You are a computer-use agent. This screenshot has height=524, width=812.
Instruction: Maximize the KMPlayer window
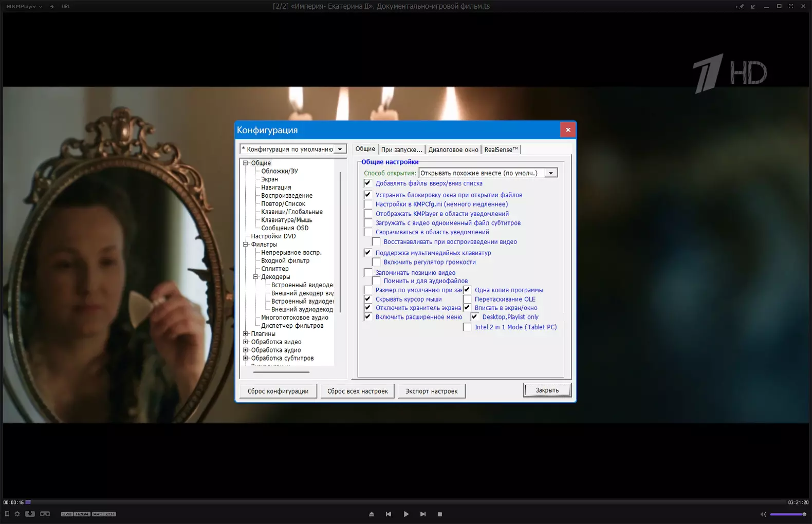779,6
